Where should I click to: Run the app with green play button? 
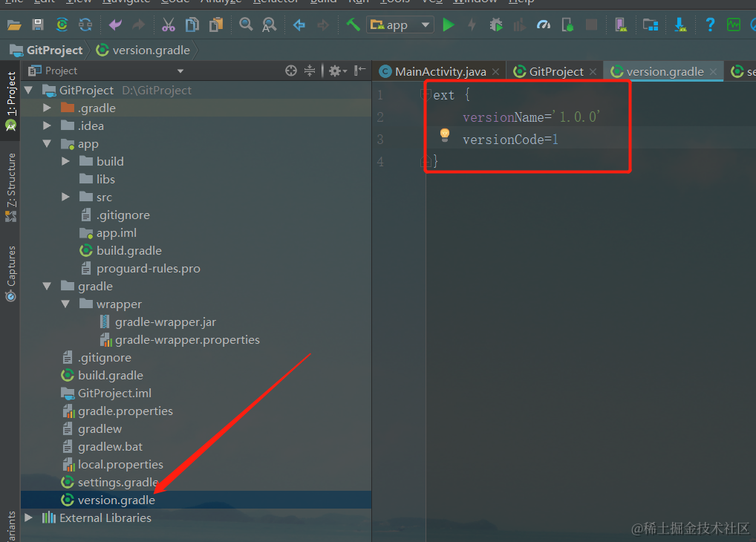tap(449, 25)
